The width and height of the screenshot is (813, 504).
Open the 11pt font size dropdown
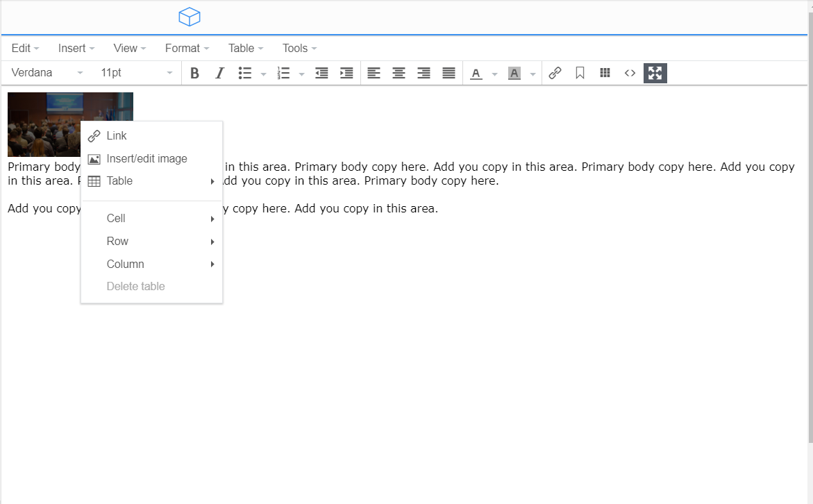coord(136,73)
